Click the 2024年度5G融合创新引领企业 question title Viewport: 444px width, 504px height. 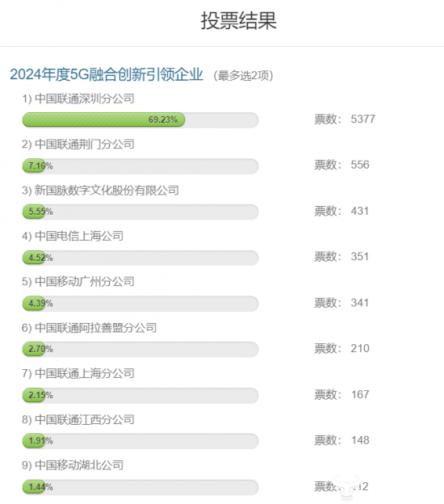pos(107,74)
